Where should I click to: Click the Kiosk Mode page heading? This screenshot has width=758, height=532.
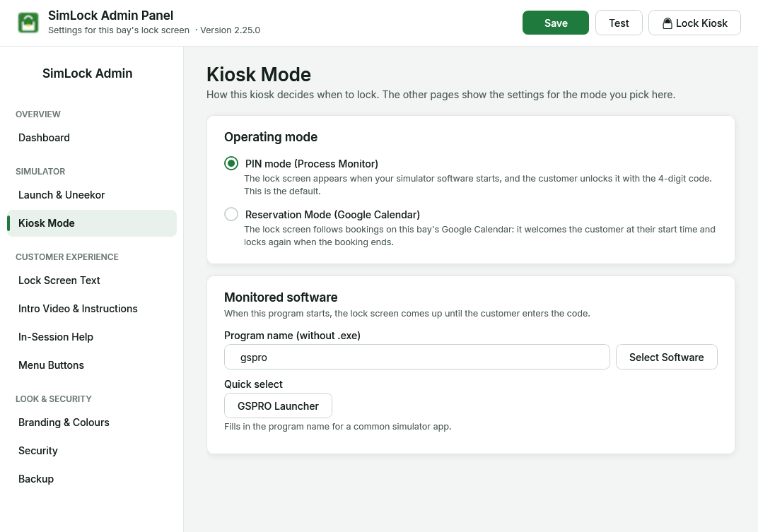coord(259,74)
